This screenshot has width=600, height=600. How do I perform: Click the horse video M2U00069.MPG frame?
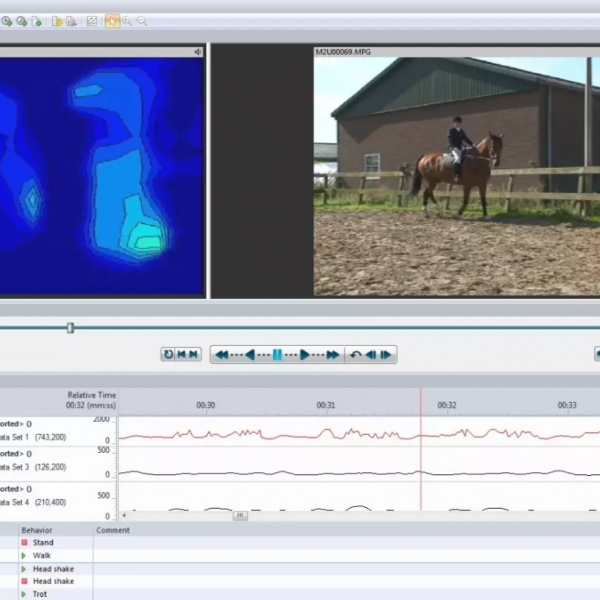click(456, 177)
